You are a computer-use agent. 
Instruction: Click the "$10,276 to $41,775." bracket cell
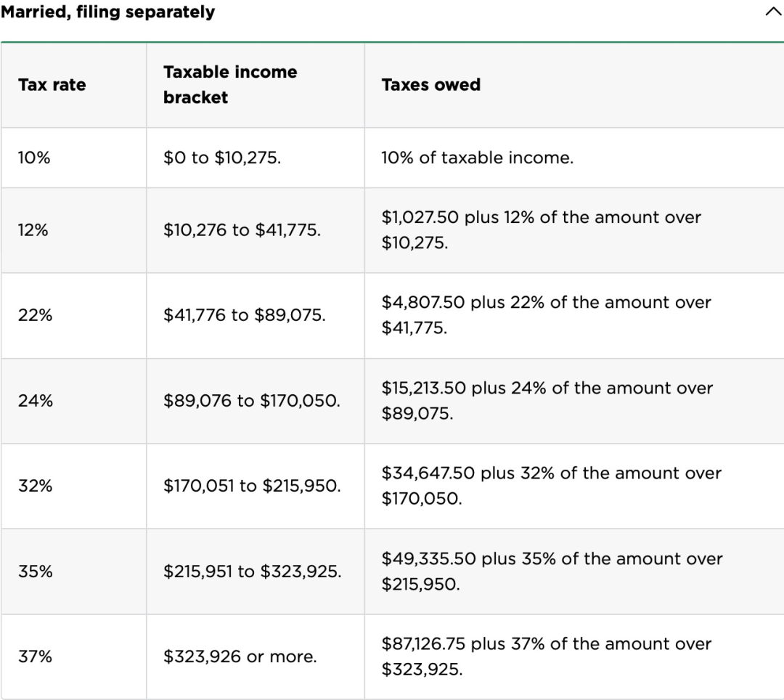(242, 230)
